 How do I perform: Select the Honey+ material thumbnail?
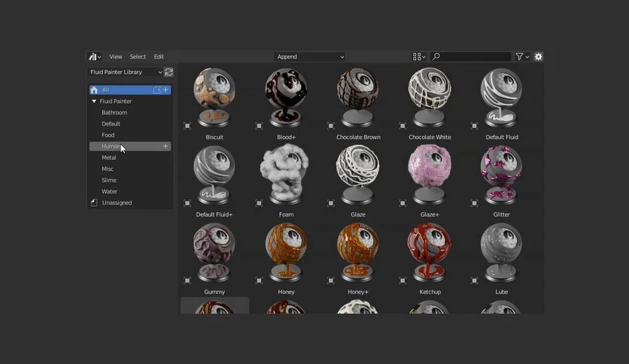(x=358, y=253)
